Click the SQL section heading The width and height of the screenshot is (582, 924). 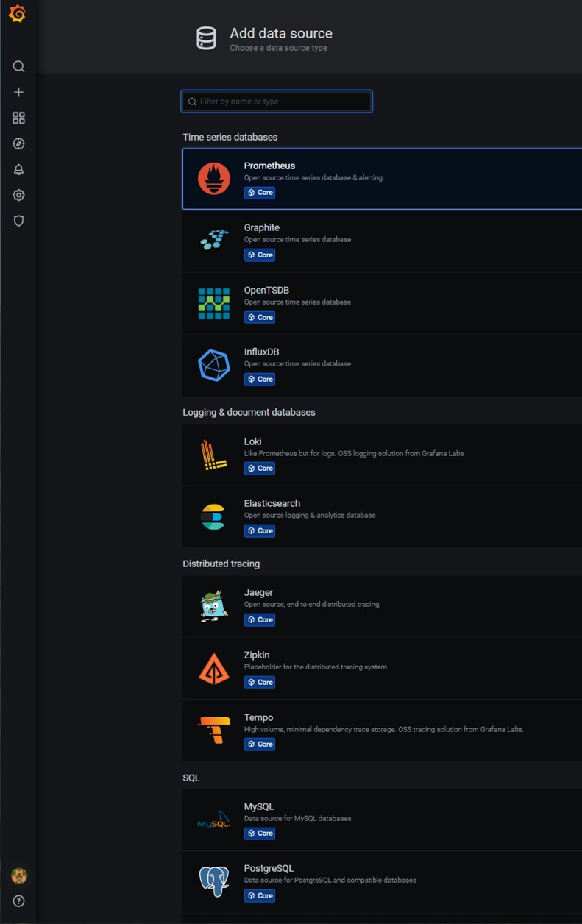pos(191,778)
